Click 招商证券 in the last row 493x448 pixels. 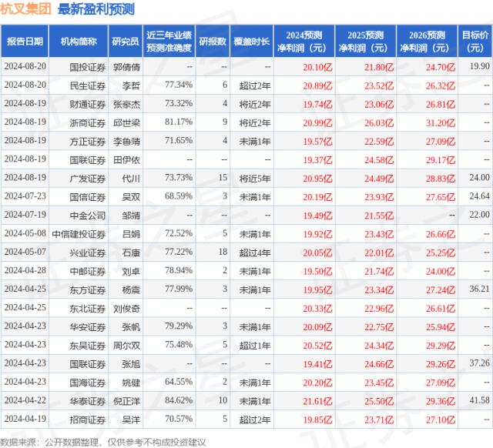pos(86,418)
